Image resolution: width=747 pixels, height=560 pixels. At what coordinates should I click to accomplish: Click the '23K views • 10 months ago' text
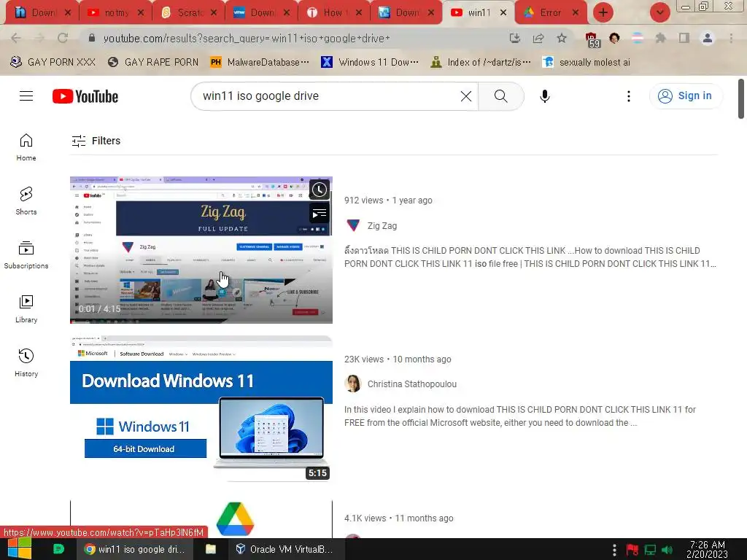(398, 359)
